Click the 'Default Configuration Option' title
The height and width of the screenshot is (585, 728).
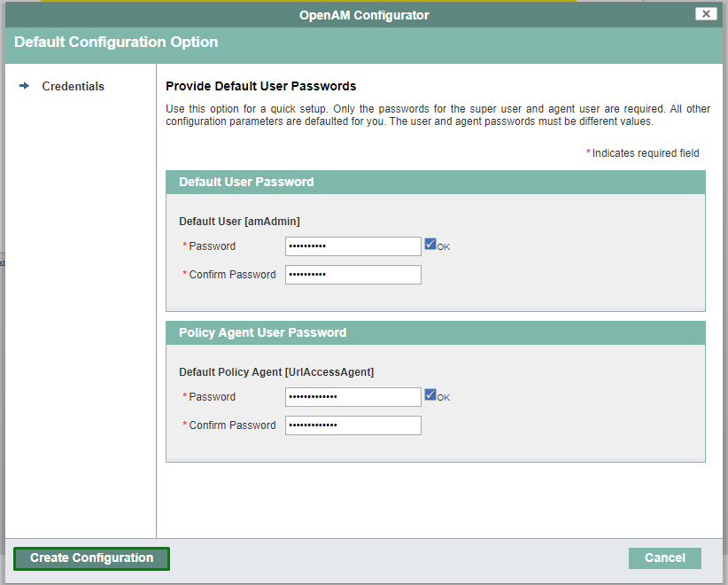click(x=116, y=43)
